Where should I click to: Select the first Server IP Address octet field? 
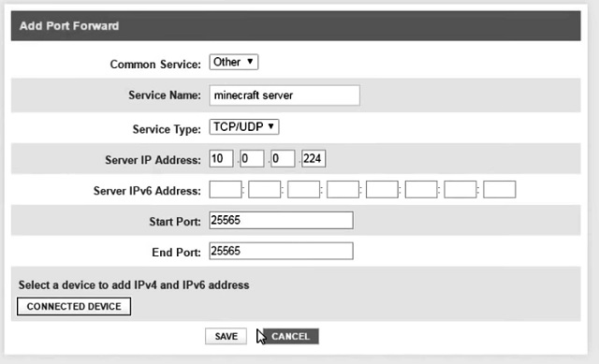click(221, 158)
